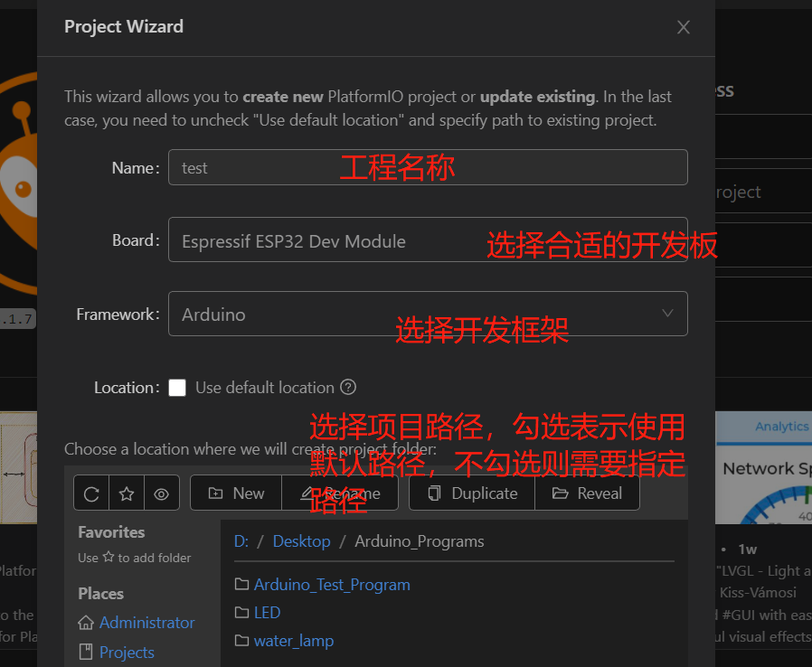Select Arduino_Programs in the breadcrumb path
Screen dimensions: 812x667
(x=420, y=541)
